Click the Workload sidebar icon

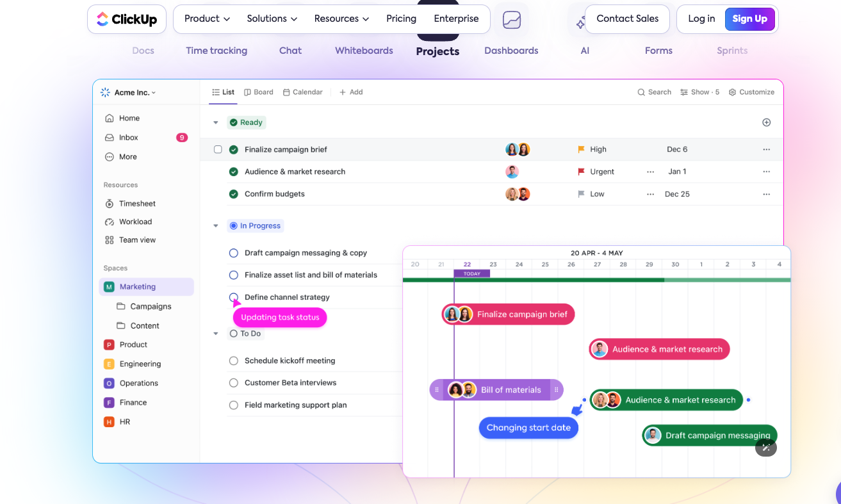(110, 222)
